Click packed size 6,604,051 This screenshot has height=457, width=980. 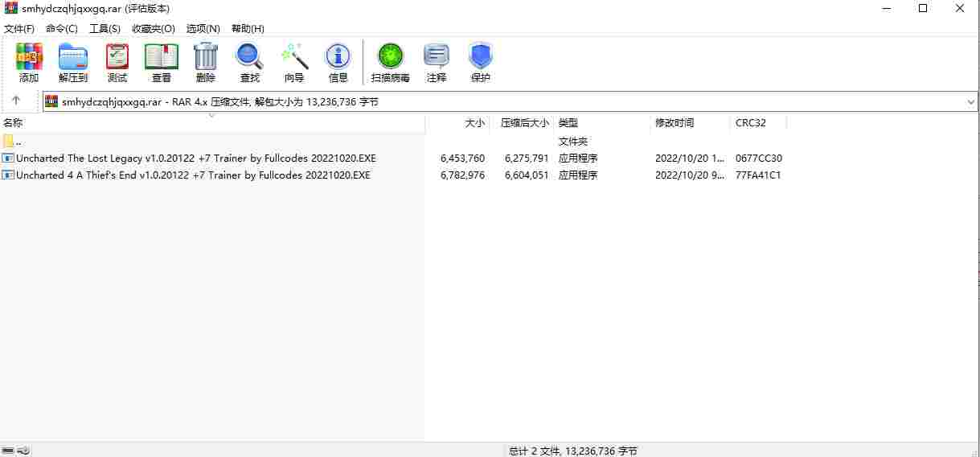(527, 175)
